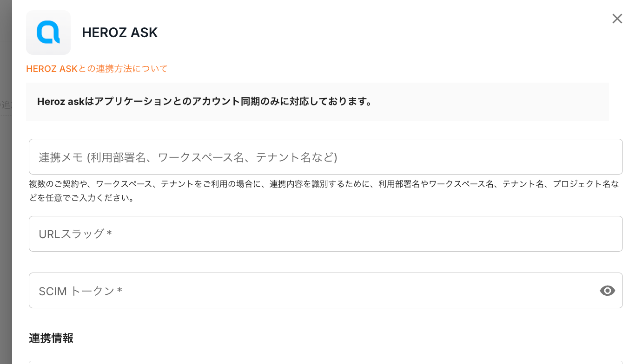The width and height of the screenshot is (635, 364).
Task: Click the required asterisk beside URLスラッグ
Action: (x=109, y=234)
